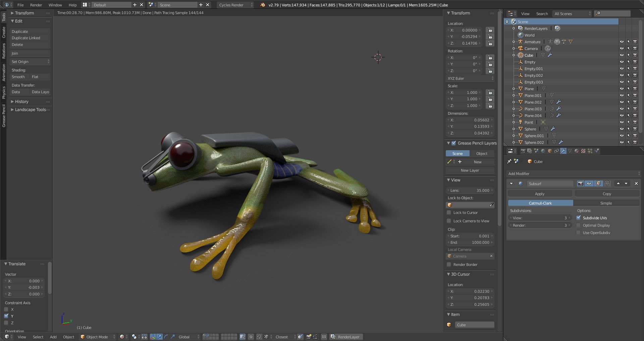Open the XYZ Euler rotation mode dropdown
This screenshot has width=644, height=341.
point(470,78)
